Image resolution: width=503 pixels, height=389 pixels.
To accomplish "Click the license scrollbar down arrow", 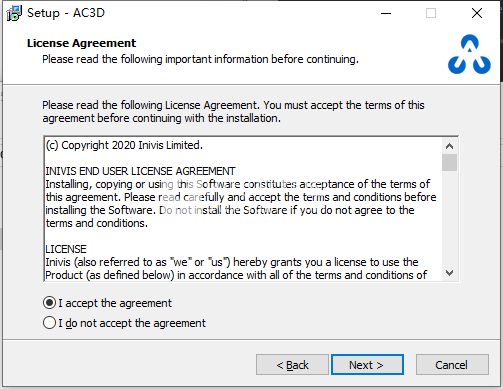I will (449, 273).
